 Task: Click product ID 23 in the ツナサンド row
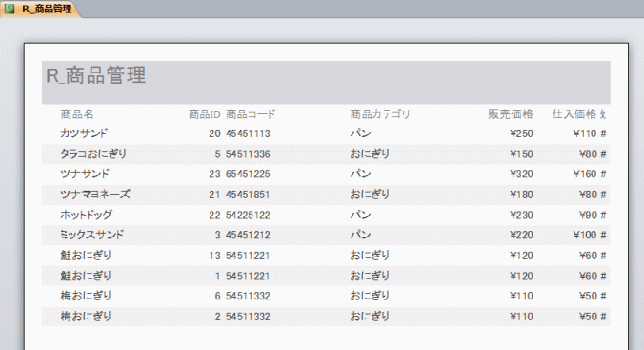[214, 174]
